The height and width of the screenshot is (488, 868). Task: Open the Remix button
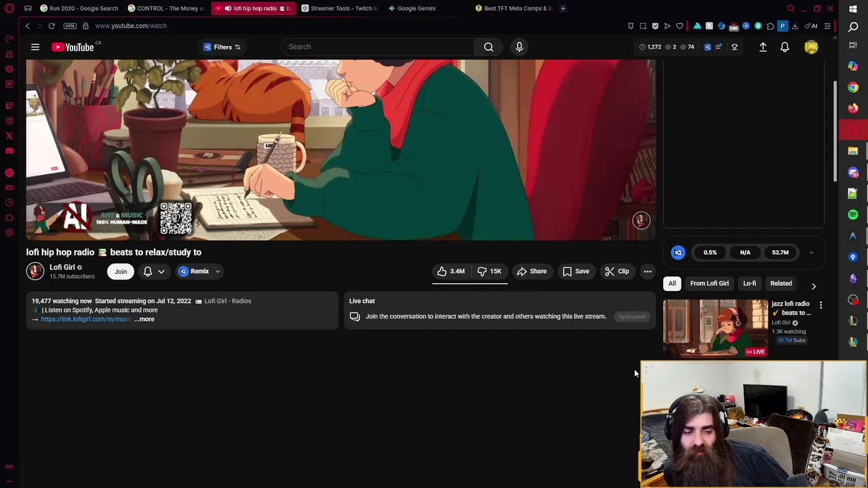pos(195,271)
